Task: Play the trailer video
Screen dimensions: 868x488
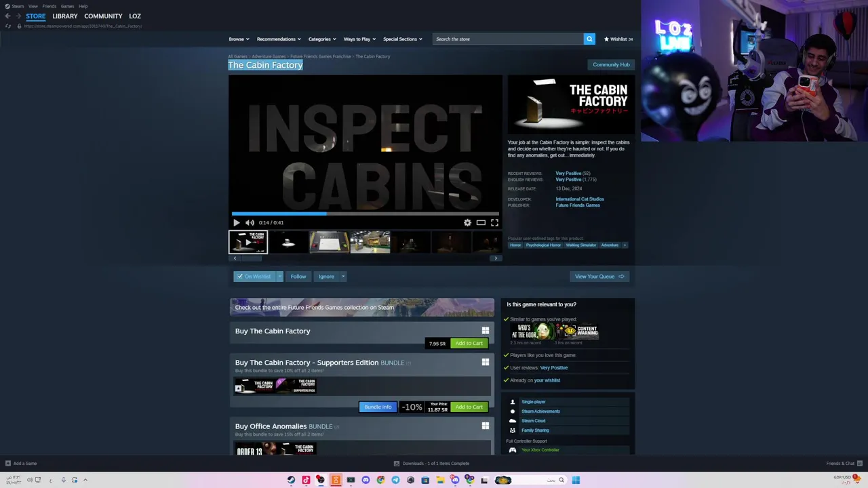Action: click(x=236, y=222)
